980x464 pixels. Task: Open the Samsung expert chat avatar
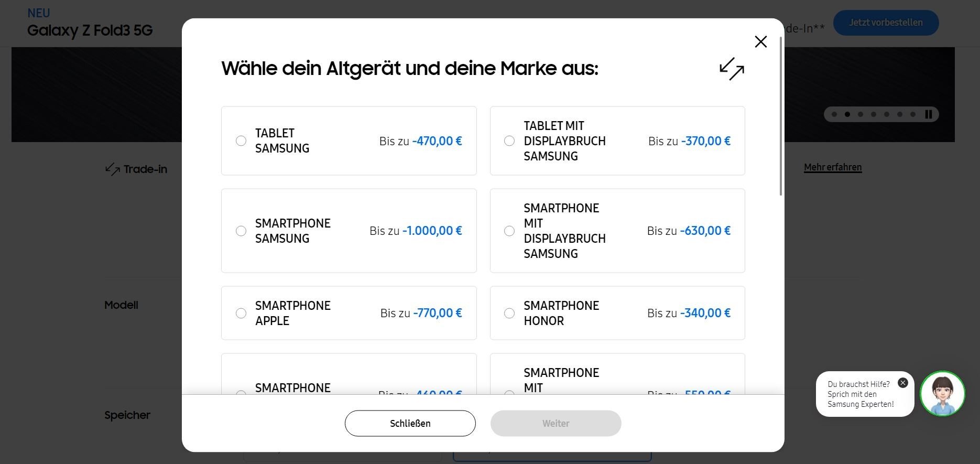pyautogui.click(x=942, y=394)
